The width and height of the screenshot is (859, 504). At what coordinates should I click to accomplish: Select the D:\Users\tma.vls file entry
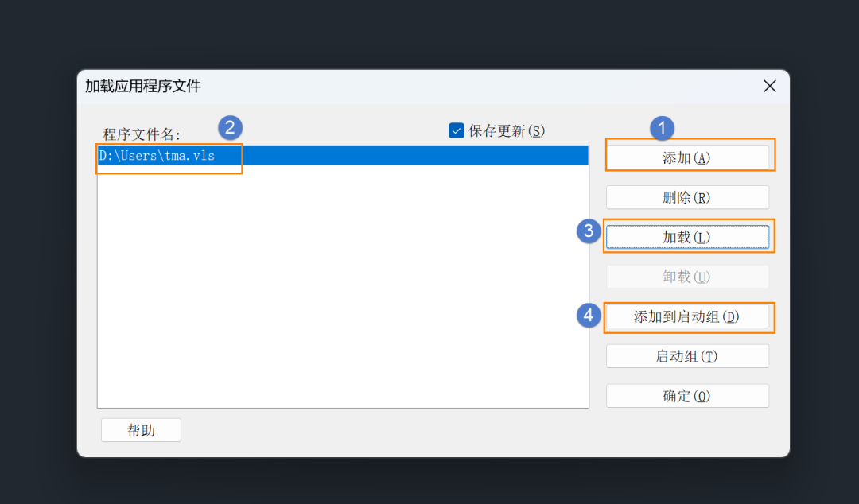pyautogui.click(x=343, y=156)
